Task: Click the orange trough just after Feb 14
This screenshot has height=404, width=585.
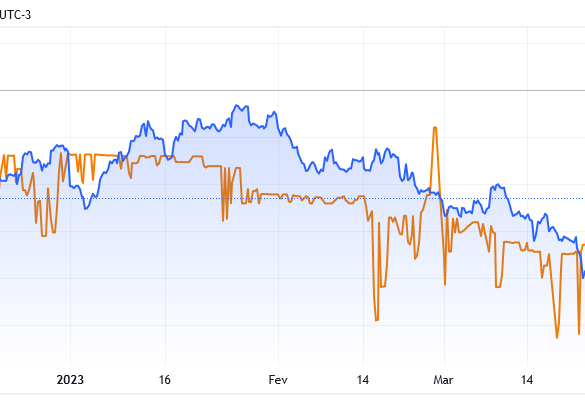Action: tap(376, 320)
